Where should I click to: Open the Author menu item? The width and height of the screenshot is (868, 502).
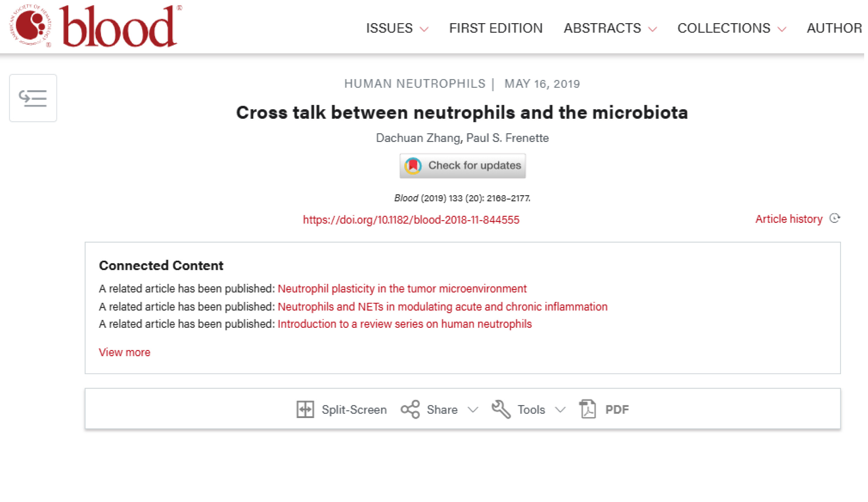click(834, 28)
